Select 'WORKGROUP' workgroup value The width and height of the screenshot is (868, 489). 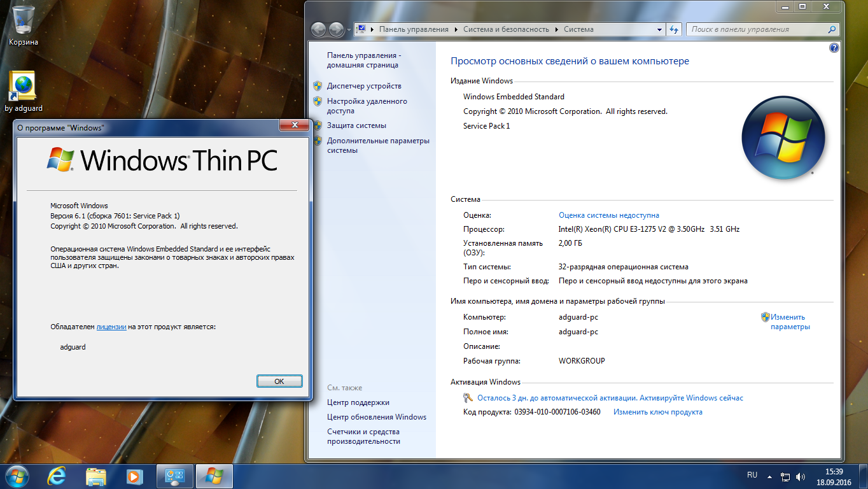(582, 361)
